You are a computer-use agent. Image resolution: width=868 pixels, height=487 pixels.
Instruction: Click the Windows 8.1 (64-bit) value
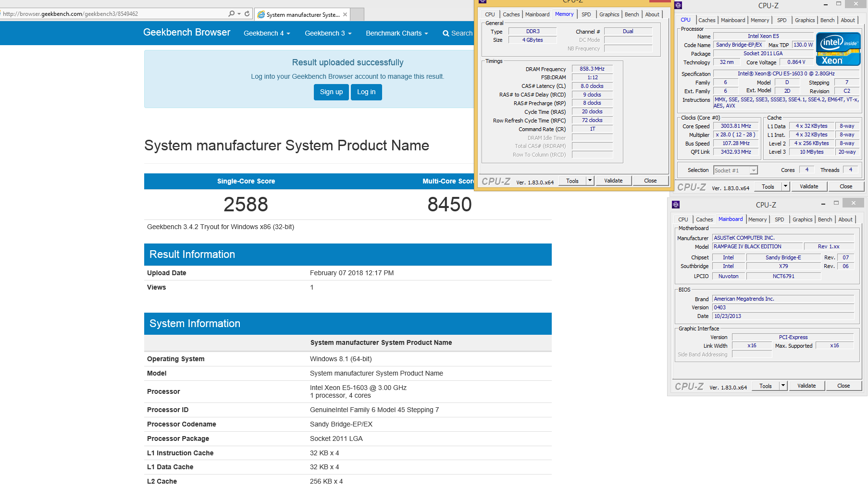tap(341, 359)
